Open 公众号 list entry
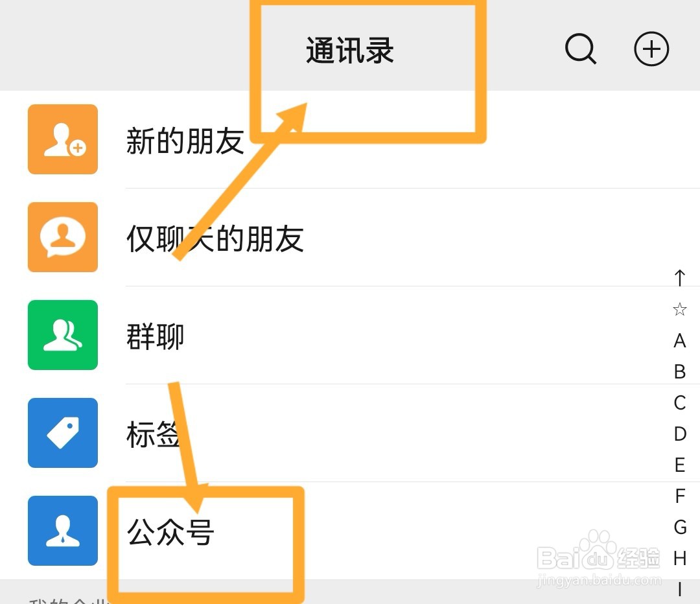 coord(350,531)
